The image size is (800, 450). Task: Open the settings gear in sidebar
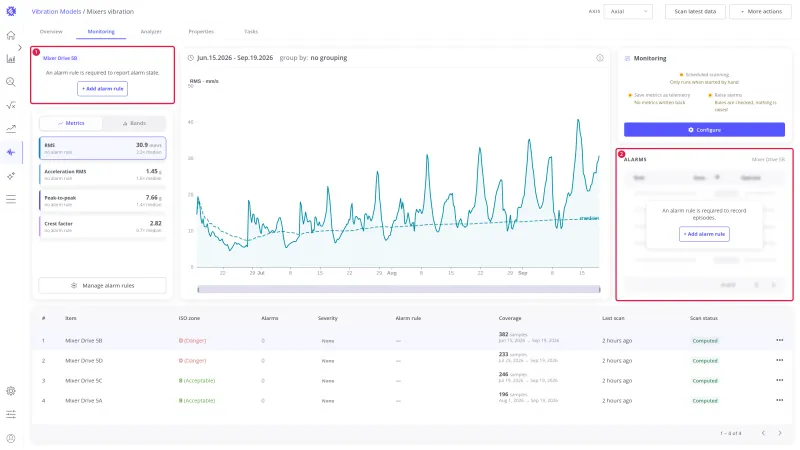pos(11,391)
